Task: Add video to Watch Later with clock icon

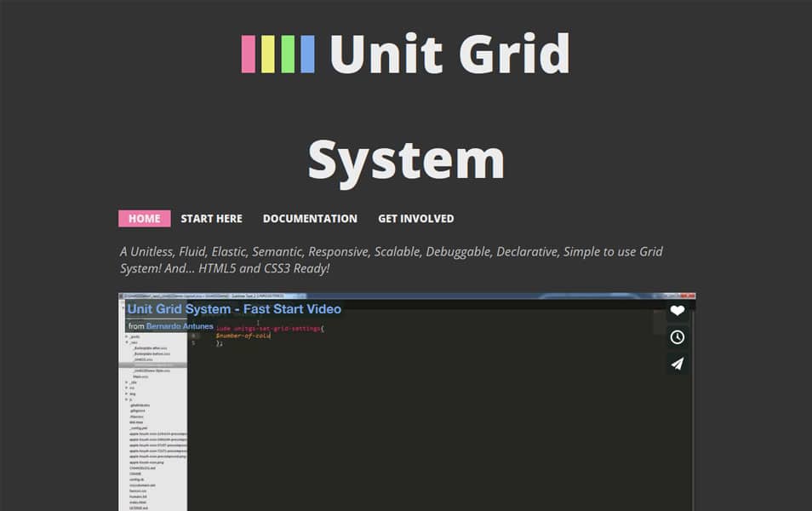Action: [677, 336]
